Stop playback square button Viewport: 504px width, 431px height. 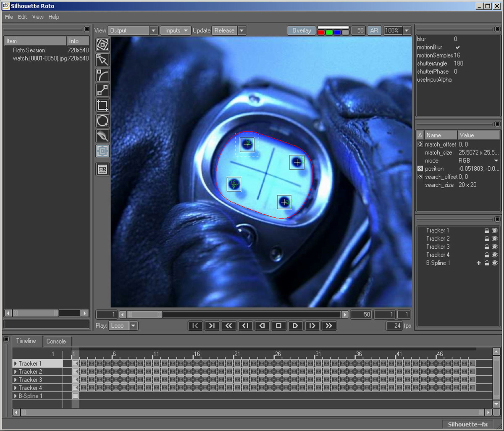click(x=278, y=326)
